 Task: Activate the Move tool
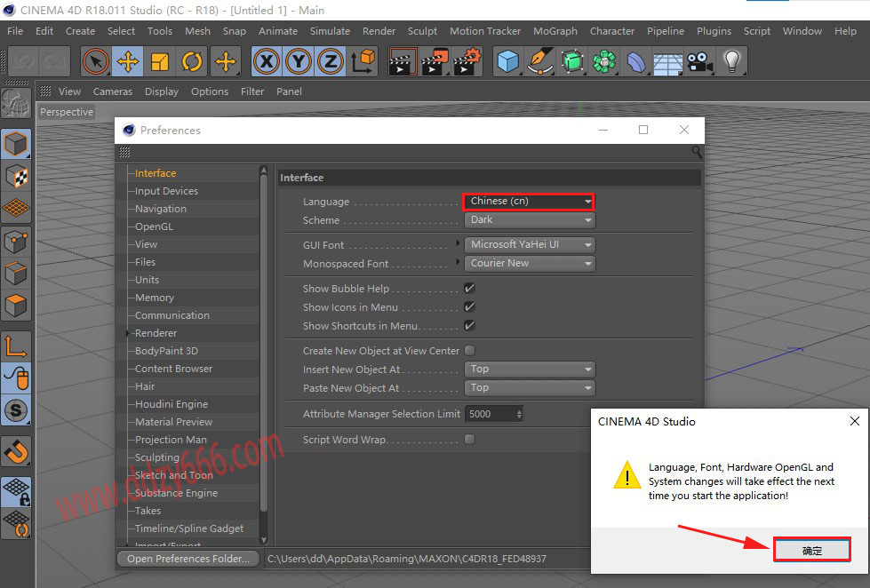tap(128, 61)
